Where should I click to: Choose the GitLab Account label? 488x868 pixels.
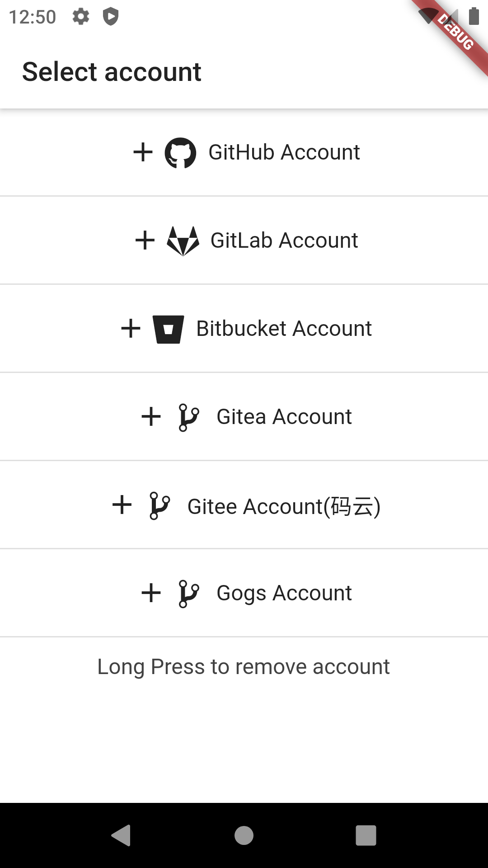[x=284, y=241]
